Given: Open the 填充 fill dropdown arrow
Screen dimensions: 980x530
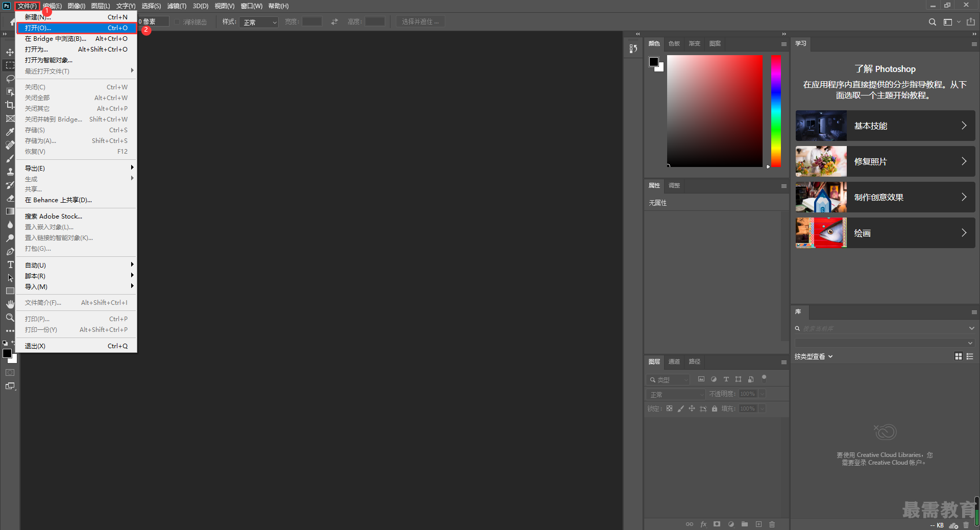Looking at the screenshot, I should click(x=762, y=408).
